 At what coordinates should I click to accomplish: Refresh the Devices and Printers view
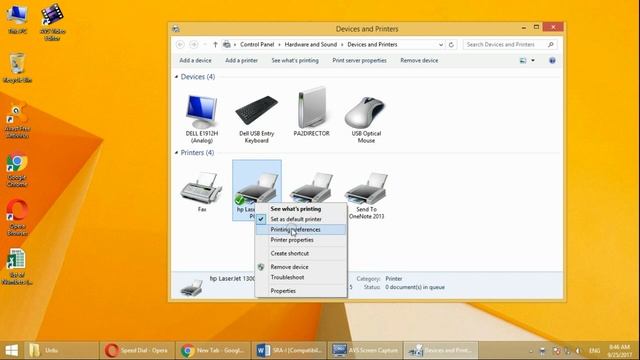click(451, 44)
